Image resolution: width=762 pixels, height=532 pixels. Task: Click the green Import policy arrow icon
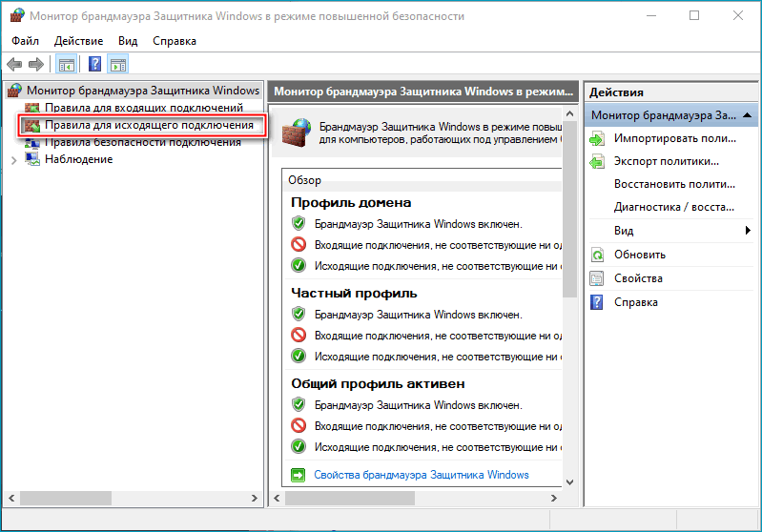[597, 138]
